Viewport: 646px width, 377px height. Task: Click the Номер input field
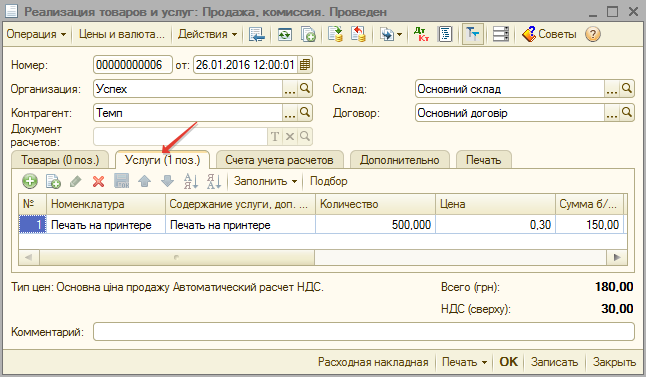pos(133,65)
